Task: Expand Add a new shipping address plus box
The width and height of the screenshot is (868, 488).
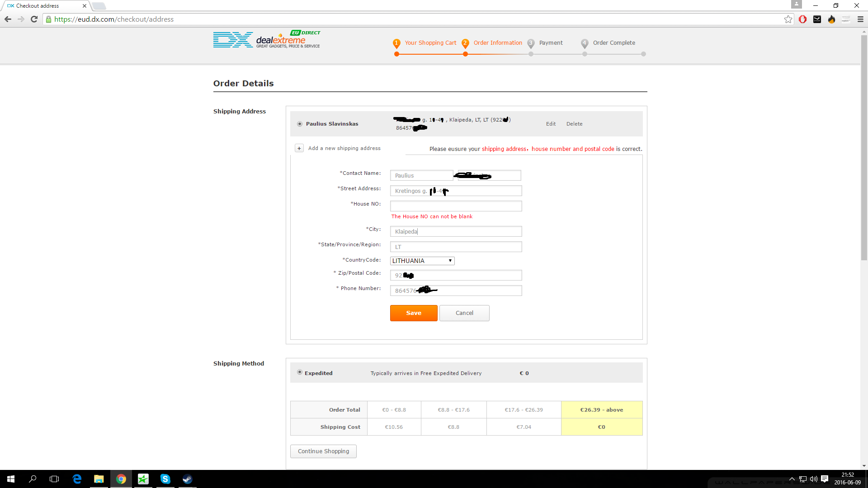Action: coord(299,148)
